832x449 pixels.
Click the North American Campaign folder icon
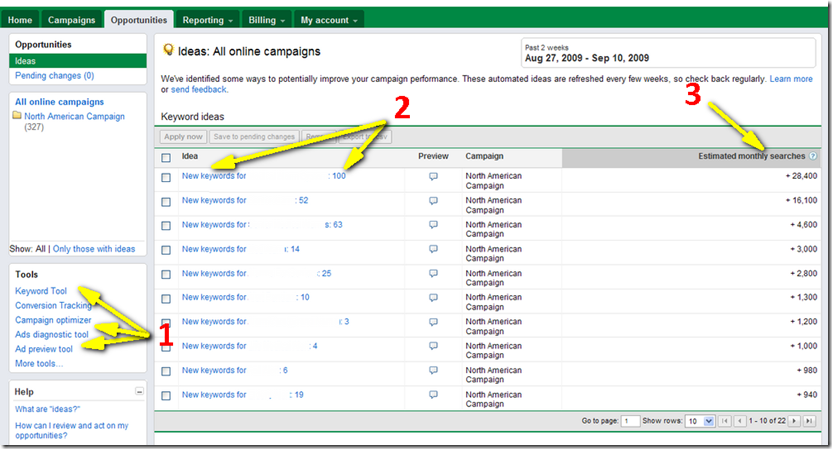pyautogui.click(x=17, y=115)
